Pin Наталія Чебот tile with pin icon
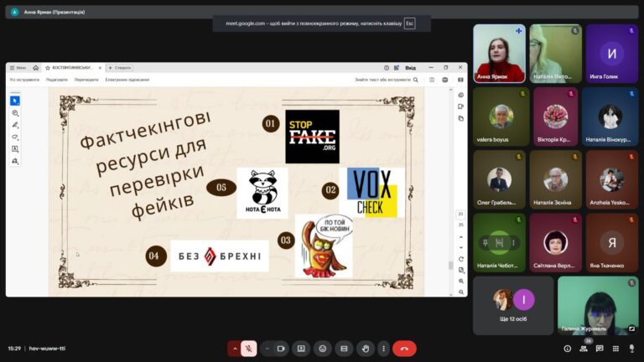Image resolution: width=644 pixels, height=362 pixels. coord(485,242)
